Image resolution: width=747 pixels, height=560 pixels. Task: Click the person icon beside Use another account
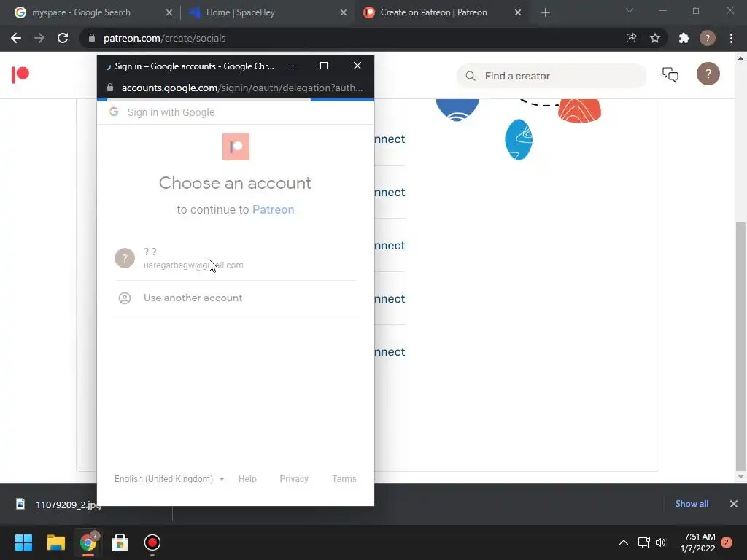[125, 298]
